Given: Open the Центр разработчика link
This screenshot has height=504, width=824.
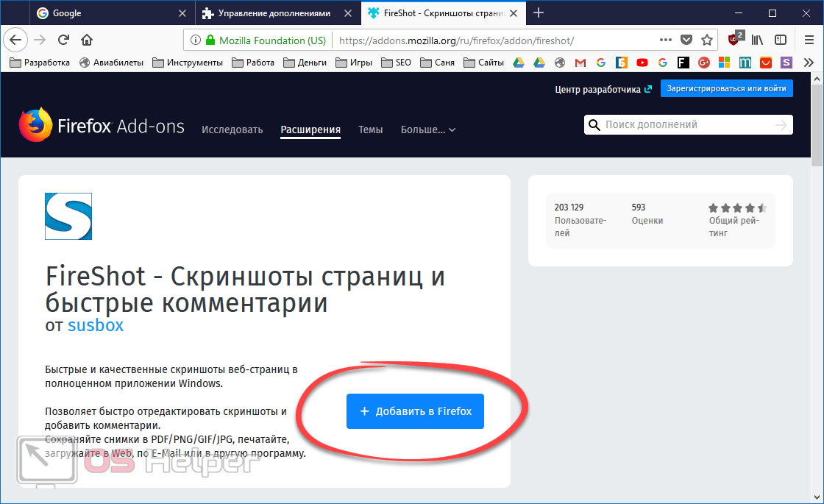Looking at the screenshot, I should pyautogui.click(x=603, y=89).
